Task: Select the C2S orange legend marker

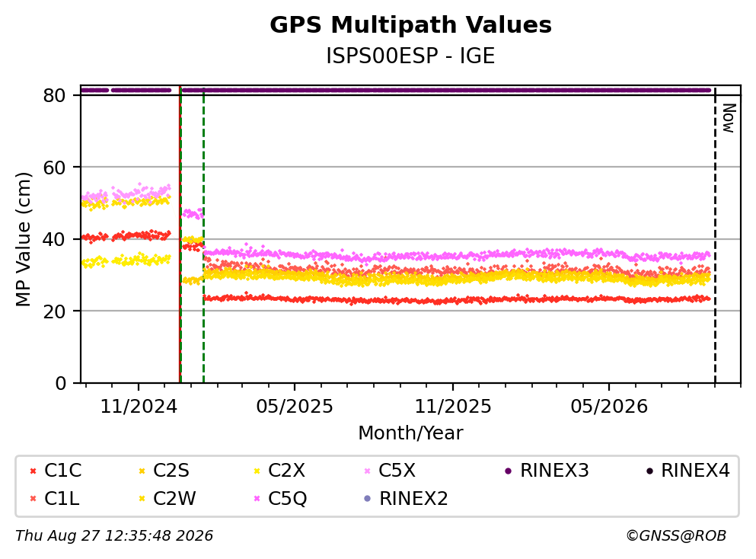Action: [x=142, y=471]
